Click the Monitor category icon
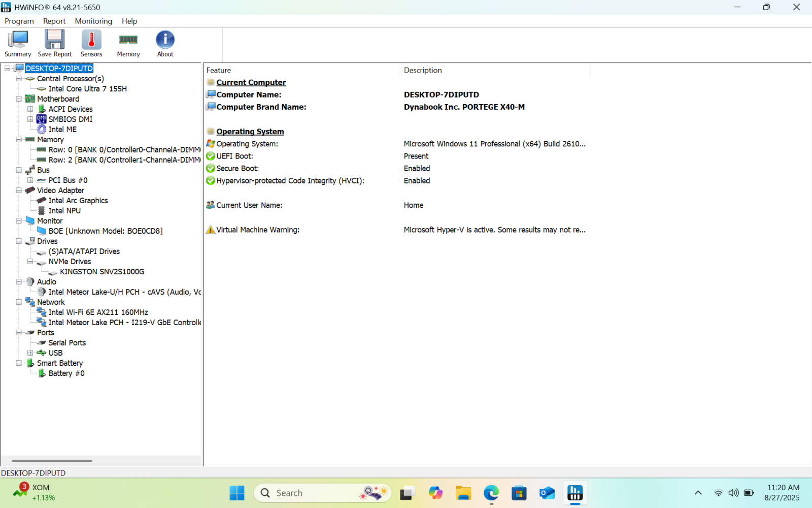 [x=30, y=220]
